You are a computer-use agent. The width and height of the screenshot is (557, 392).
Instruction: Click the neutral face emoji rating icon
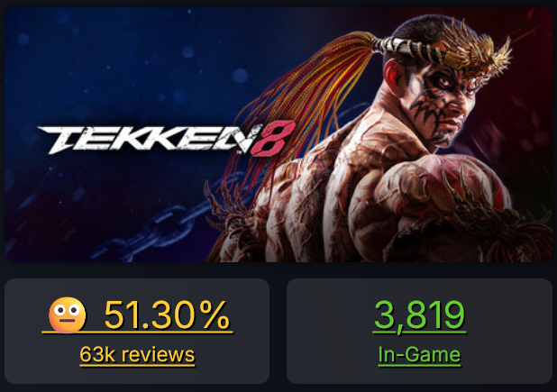click(x=67, y=315)
